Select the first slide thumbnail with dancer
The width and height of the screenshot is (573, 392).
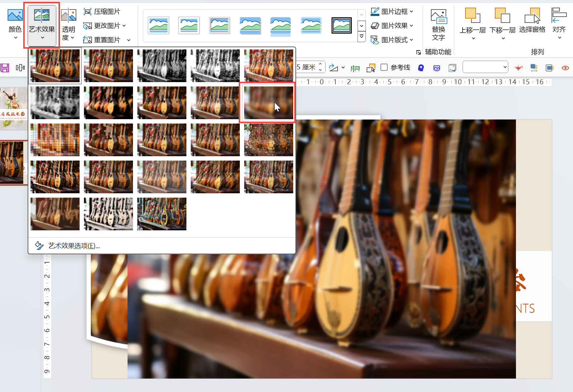point(14,109)
